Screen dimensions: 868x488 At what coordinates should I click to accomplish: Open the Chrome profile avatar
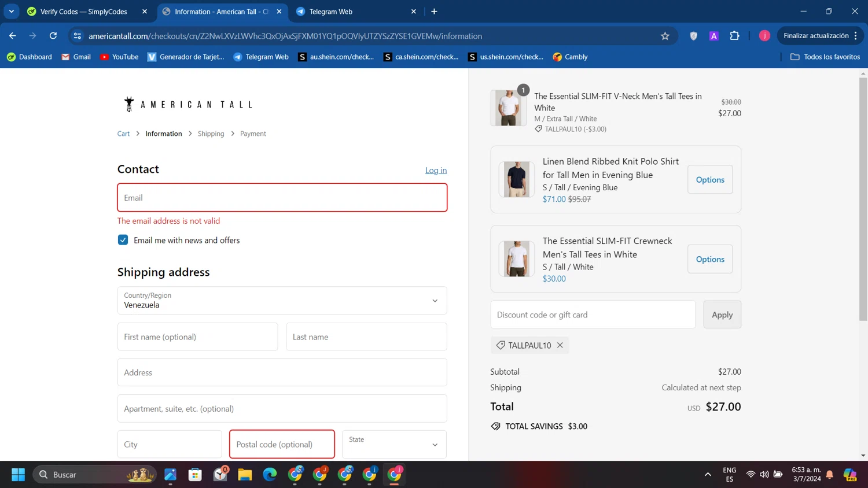764,36
